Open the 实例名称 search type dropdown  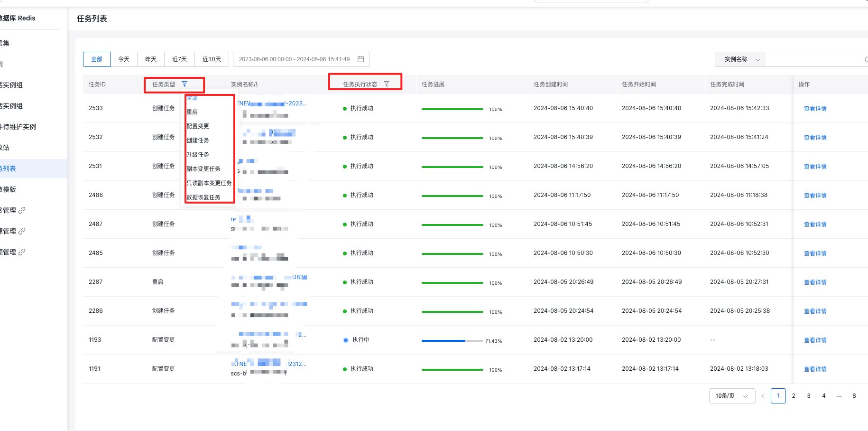pos(740,59)
